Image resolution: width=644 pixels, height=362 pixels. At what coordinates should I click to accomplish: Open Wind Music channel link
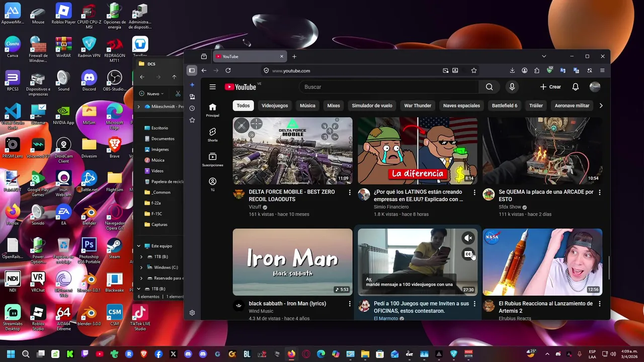(x=261, y=311)
